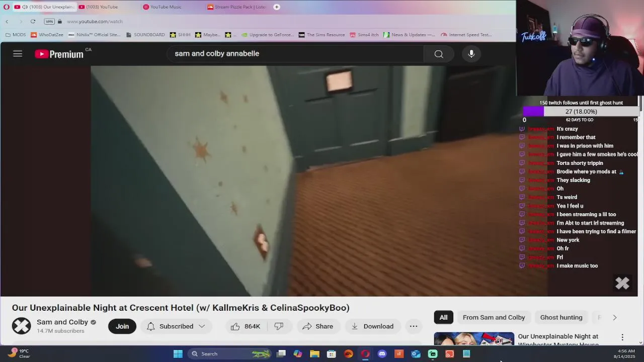
Task: Open the Notepad taskbar icon
Action: 466,354
